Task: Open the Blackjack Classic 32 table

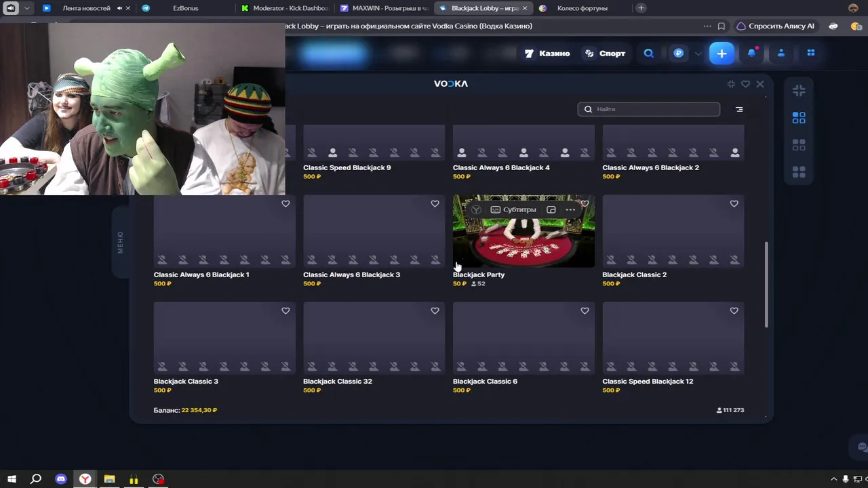Action: (x=374, y=338)
